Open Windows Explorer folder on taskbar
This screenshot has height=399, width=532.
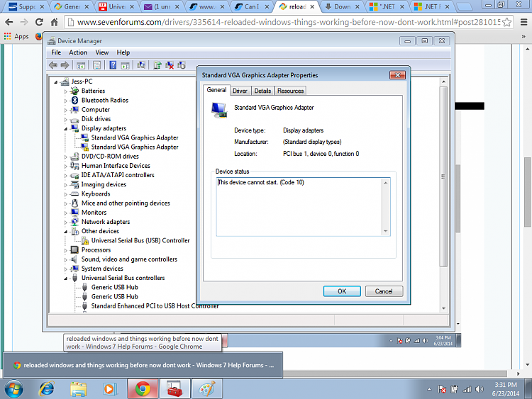click(x=78, y=389)
